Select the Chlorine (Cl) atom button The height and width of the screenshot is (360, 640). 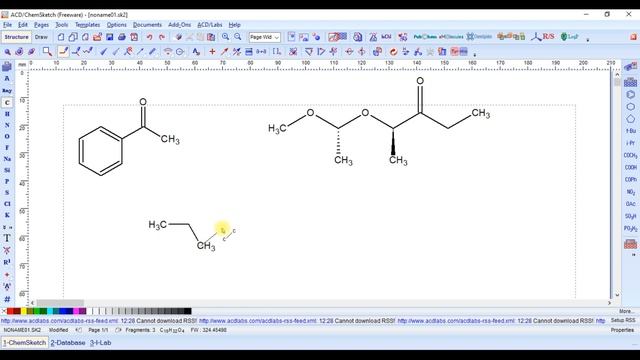coord(7,204)
